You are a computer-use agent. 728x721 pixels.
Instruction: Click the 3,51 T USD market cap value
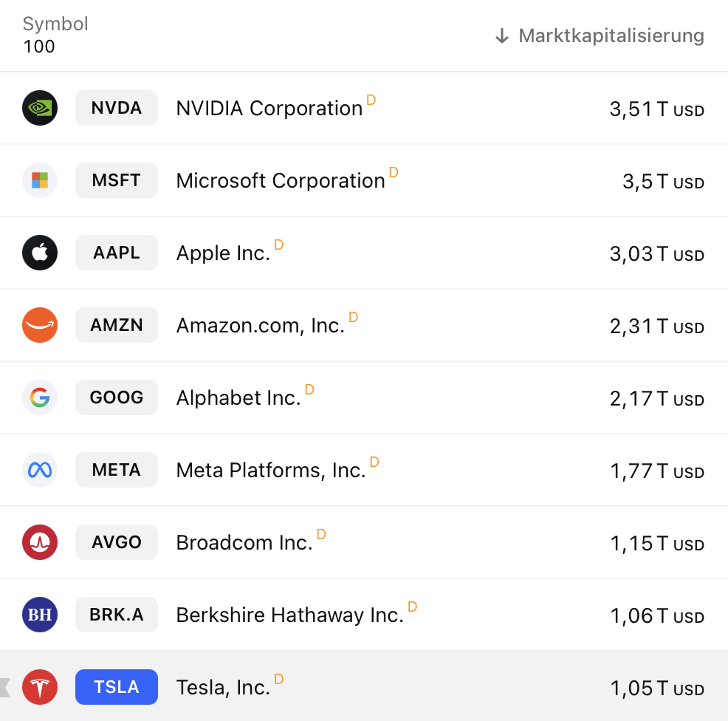tap(657, 109)
